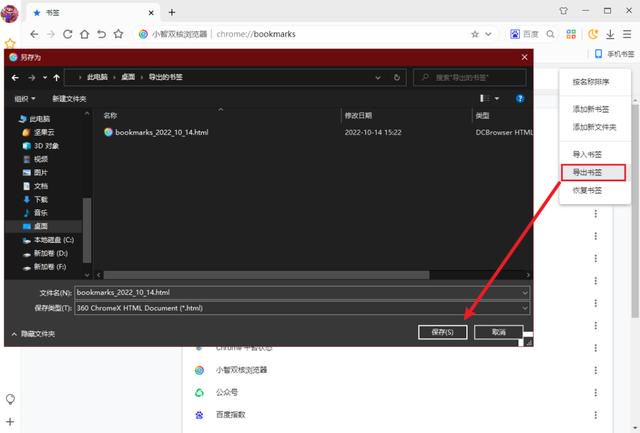
Task: Toggle night mode moon icon
Action: click(x=593, y=34)
